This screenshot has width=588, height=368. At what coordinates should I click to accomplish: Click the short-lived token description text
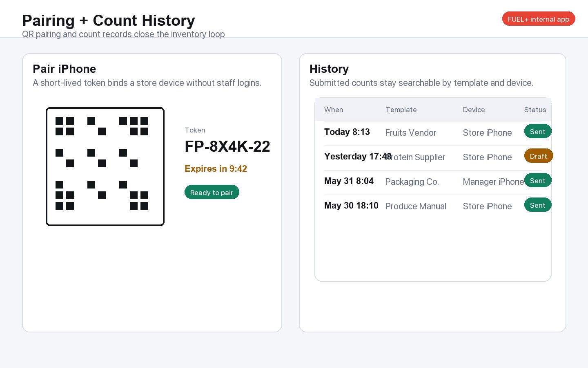(147, 83)
